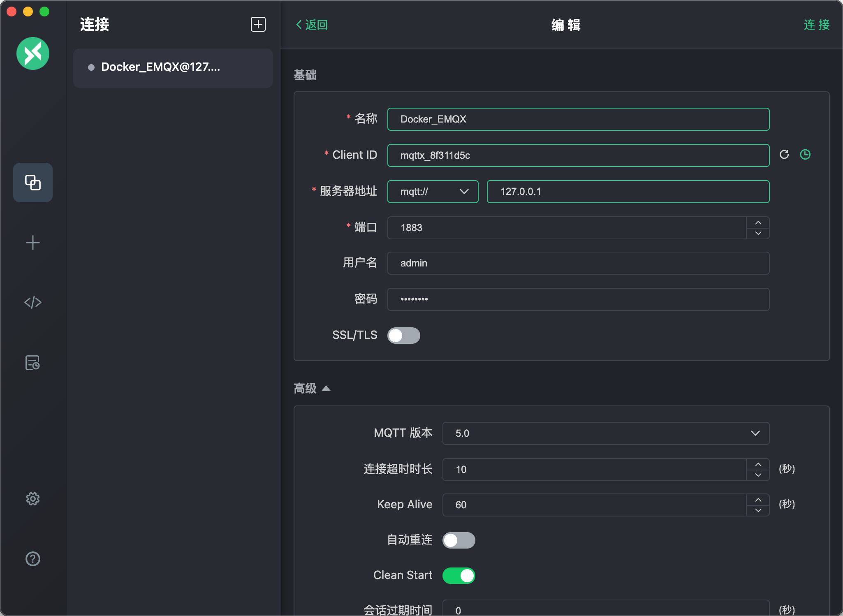Add new connection from the 连接 panel header
The width and height of the screenshot is (843, 616).
point(258,24)
